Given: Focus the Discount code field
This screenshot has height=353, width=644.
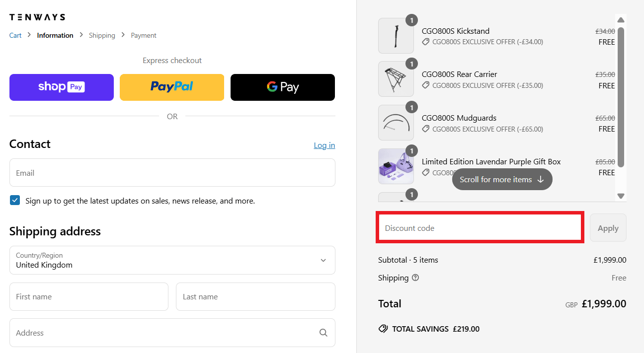Looking at the screenshot, I should pyautogui.click(x=480, y=228).
